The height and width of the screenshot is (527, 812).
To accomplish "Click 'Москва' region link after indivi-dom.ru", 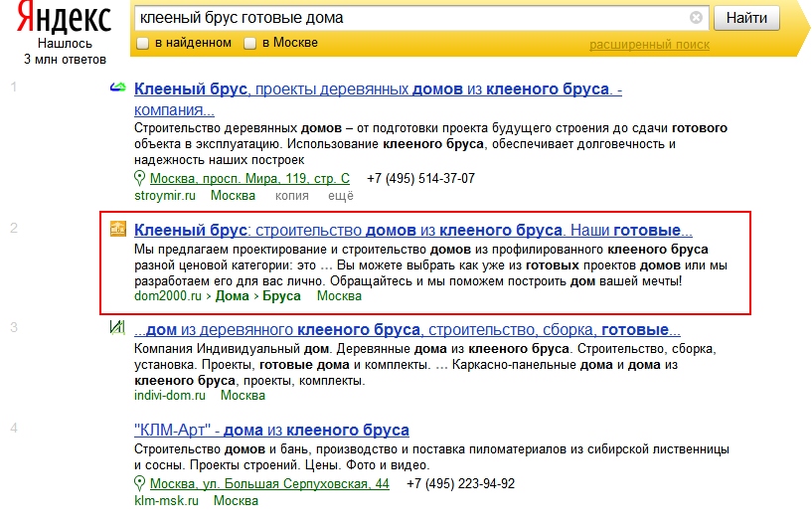I will tap(243, 396).
